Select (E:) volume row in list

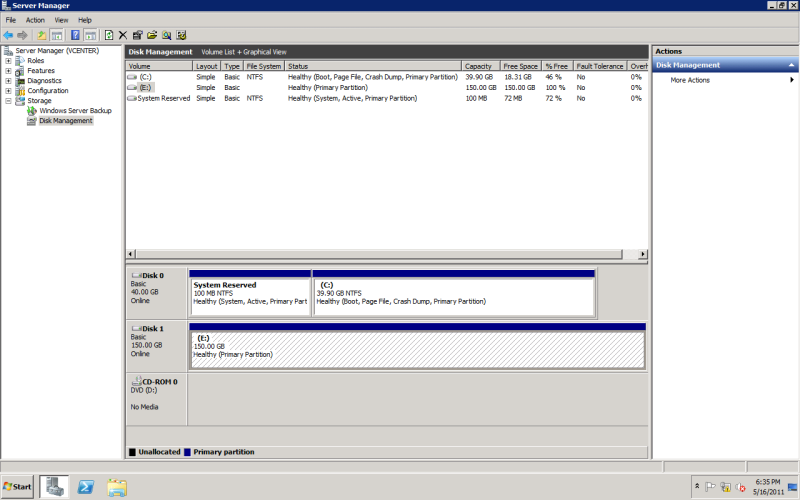click(387, 88)
